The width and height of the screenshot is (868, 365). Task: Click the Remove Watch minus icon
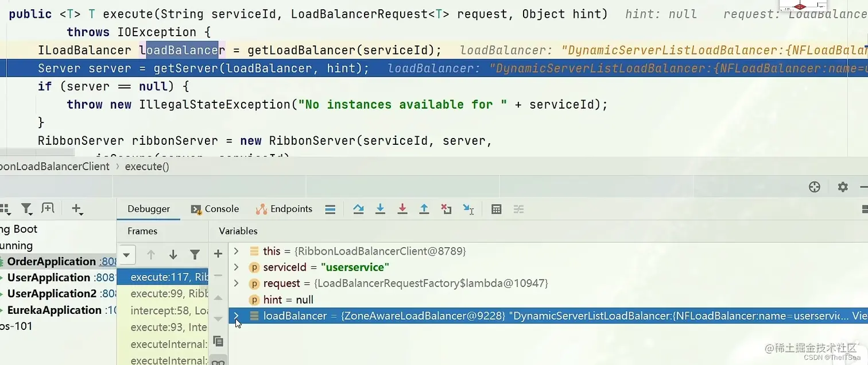(218, 275)
